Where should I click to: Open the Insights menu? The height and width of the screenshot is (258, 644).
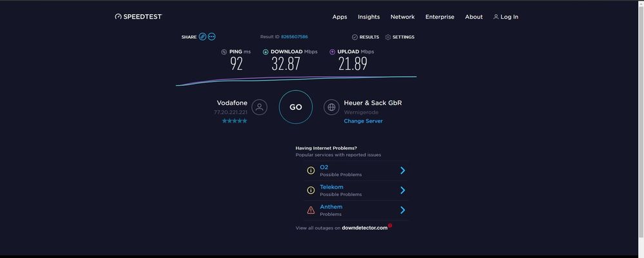(x=369, y=17)
